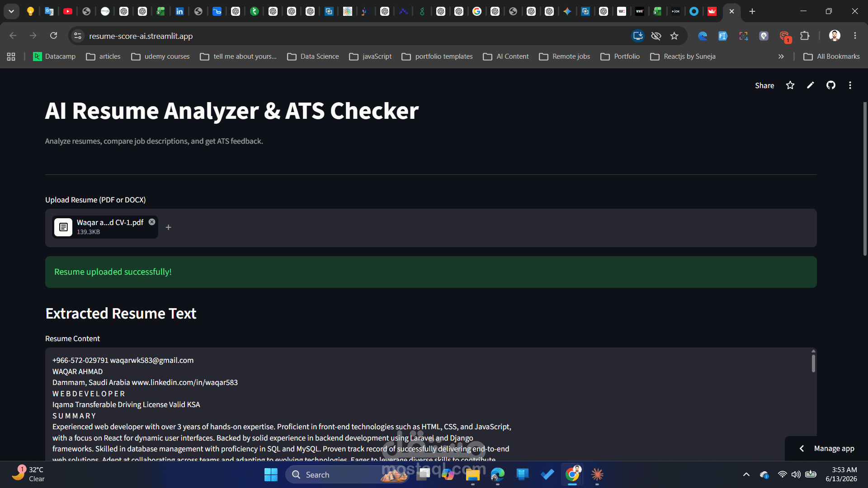
Task: Open the volume speaker tray icon
Action: pyautogui.click(x=796, y=474)
